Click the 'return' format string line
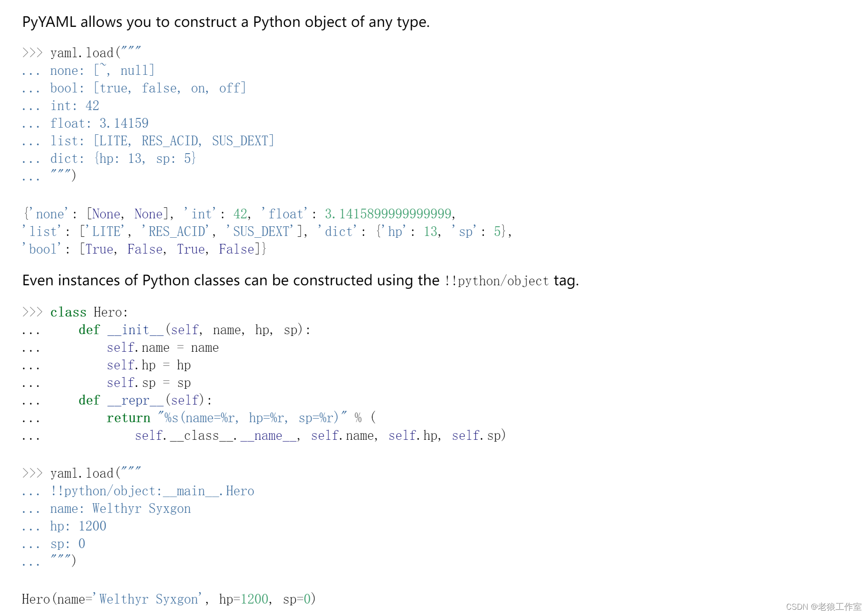The height and width of the screenshot is (615, 868). (x=241, y=418)
